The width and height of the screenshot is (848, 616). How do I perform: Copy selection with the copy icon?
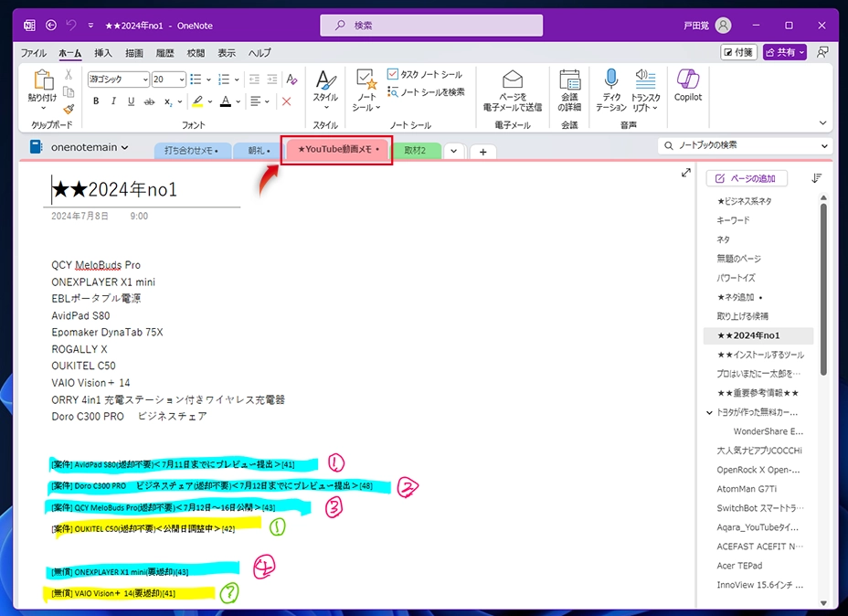[x=69, y=91]
